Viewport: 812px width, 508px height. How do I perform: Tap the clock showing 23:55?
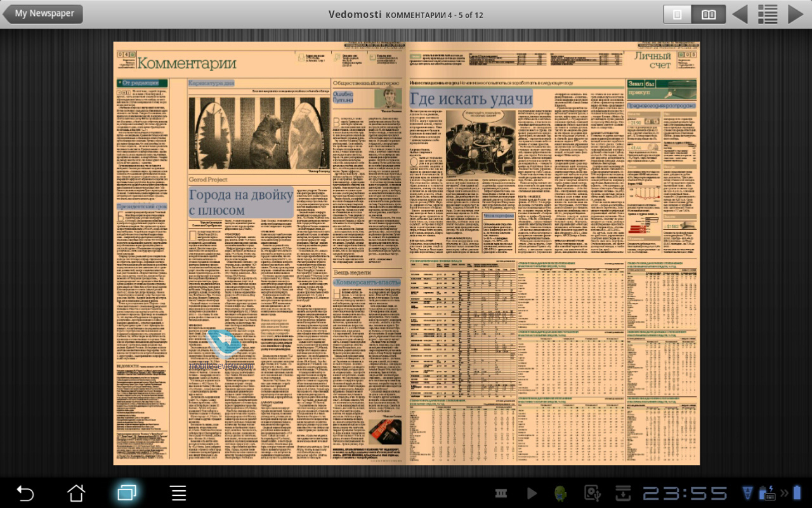click(x=685, y=493)
